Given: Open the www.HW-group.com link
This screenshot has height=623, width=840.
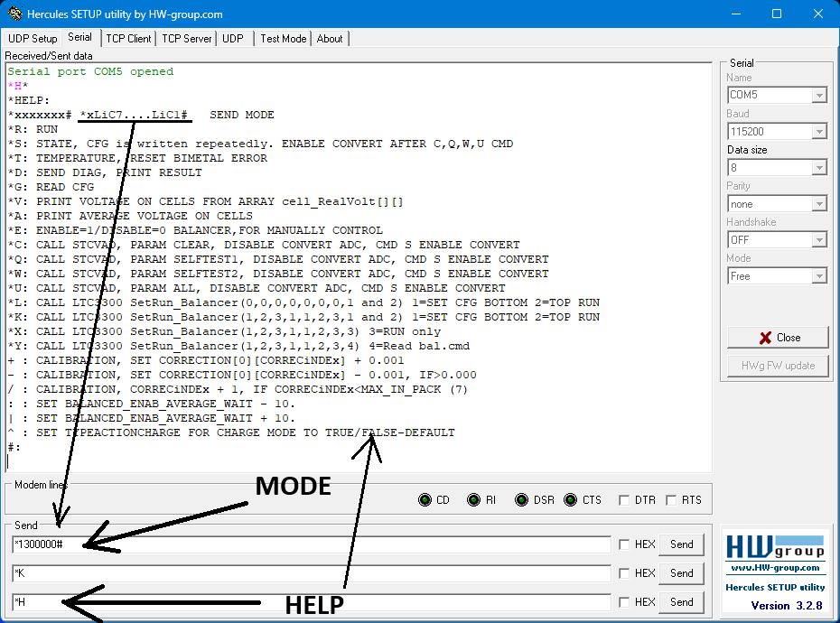Looking at the screenshot, I should click(x=776, y=568).
